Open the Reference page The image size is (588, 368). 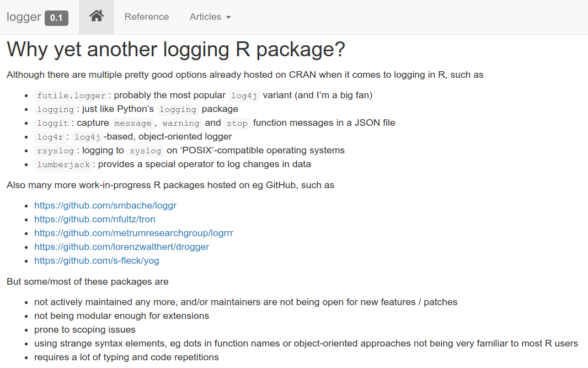click(147, 17)
